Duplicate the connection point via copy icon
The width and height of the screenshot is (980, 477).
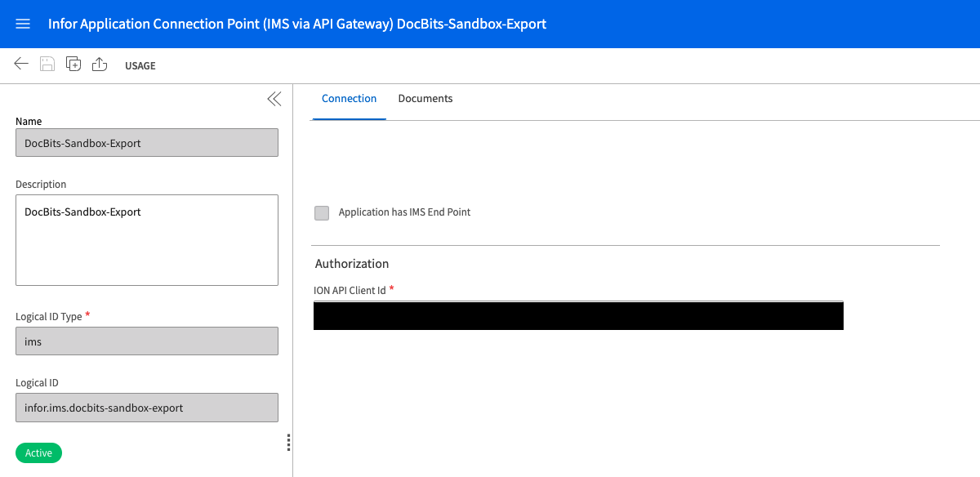point(73,65)
